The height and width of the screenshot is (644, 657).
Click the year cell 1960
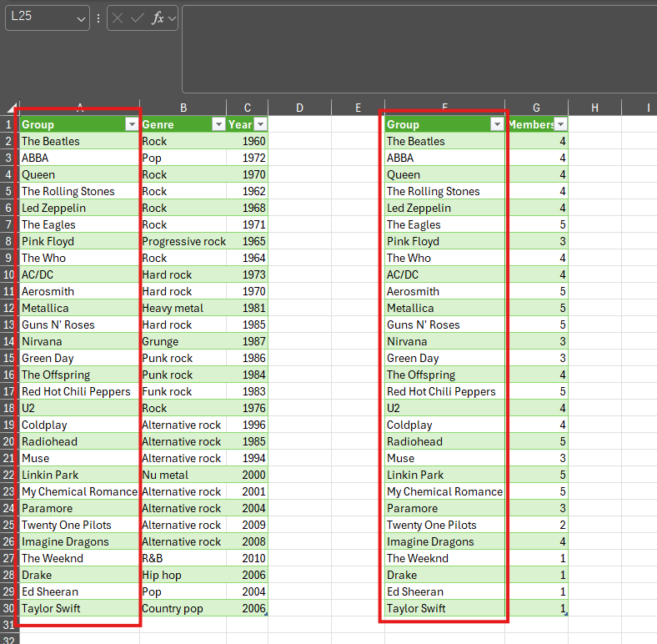248,141
